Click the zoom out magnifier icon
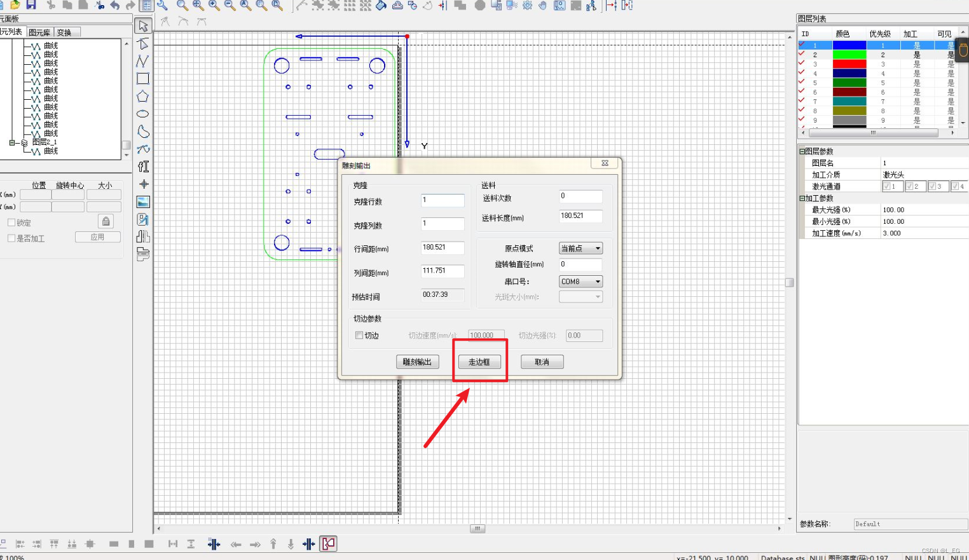This screenshot has height=560, width=969. tap(230, 5)
